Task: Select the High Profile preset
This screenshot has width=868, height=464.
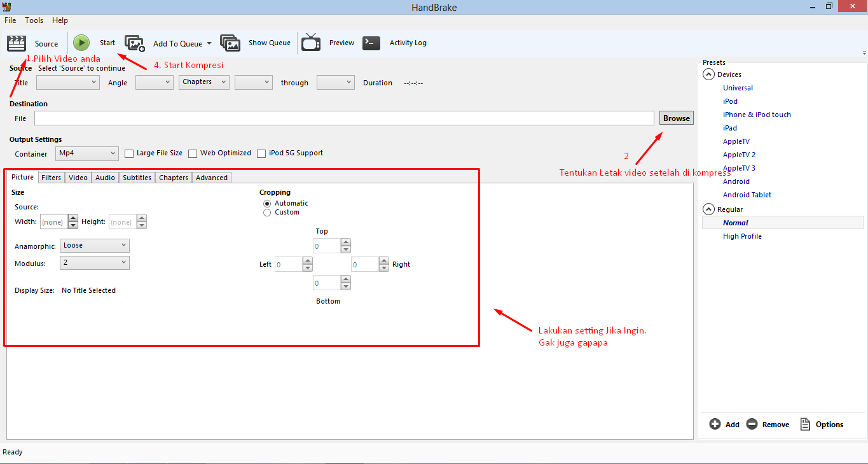Action: pyautogui.click(x=742, y=236)
